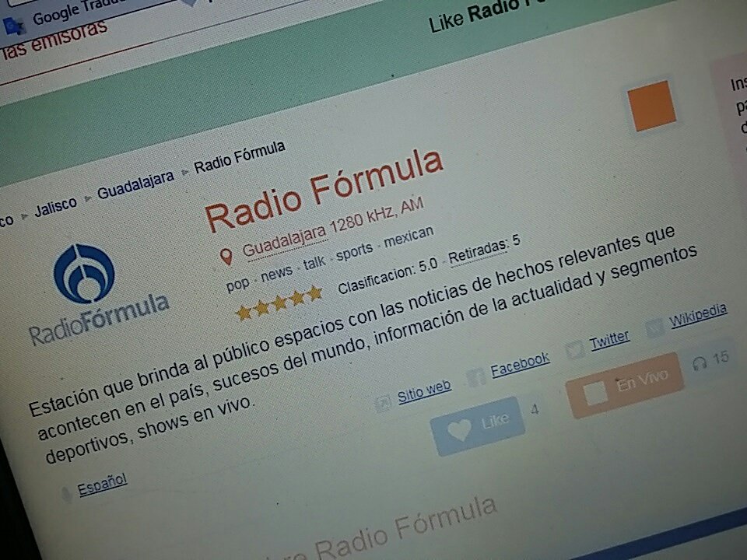
Task: Open the Wikipedia link
Action: (x=698, y=315)
